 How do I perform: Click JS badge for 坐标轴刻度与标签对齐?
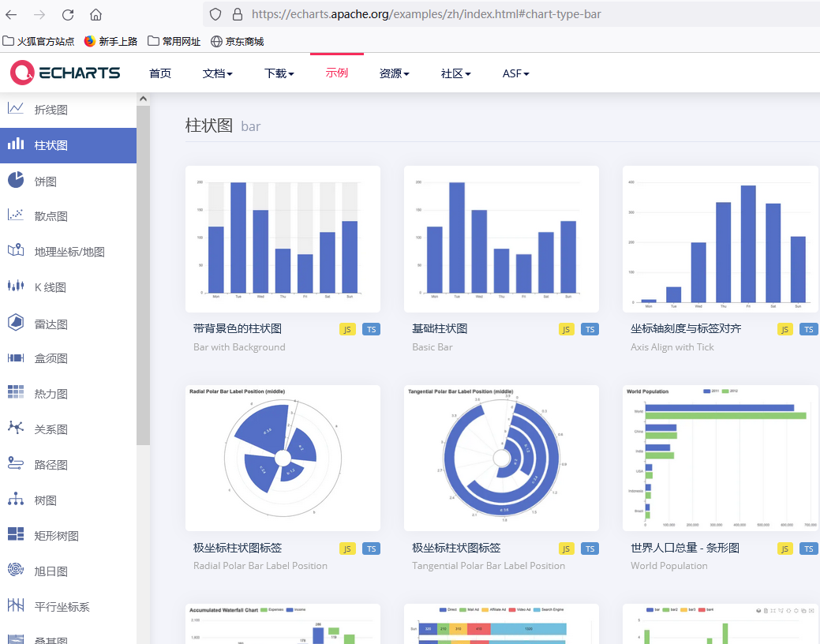pyautogui.click(x=785, y=329)
